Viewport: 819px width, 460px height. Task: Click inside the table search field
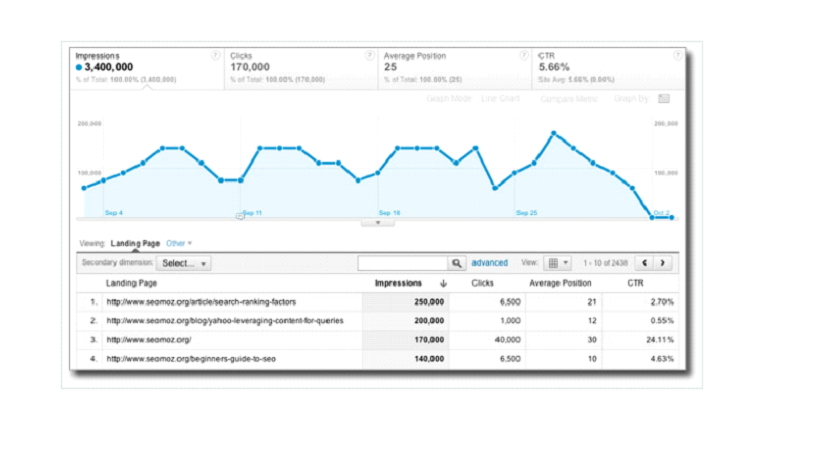pyautogui.click(x=403, y=263)
